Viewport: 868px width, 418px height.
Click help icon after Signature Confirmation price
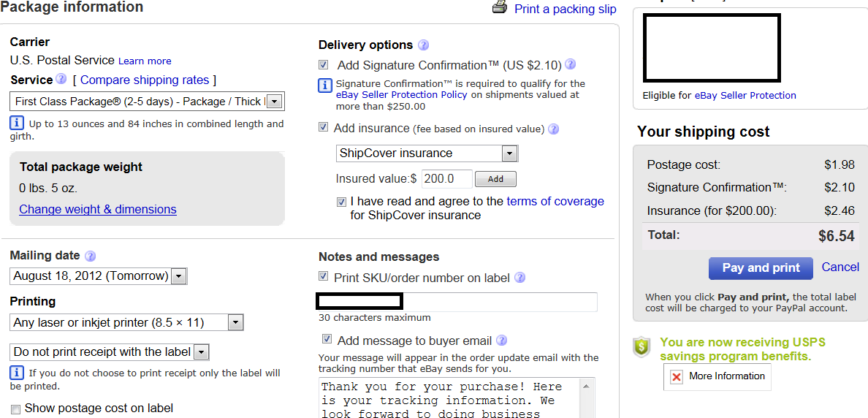(571, 64)
